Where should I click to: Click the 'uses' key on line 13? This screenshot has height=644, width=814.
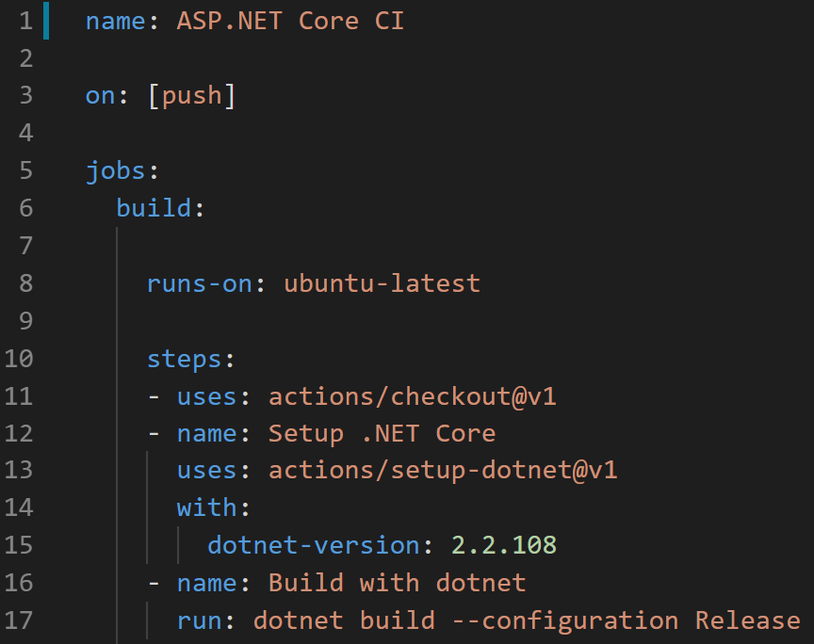(206, 471)
